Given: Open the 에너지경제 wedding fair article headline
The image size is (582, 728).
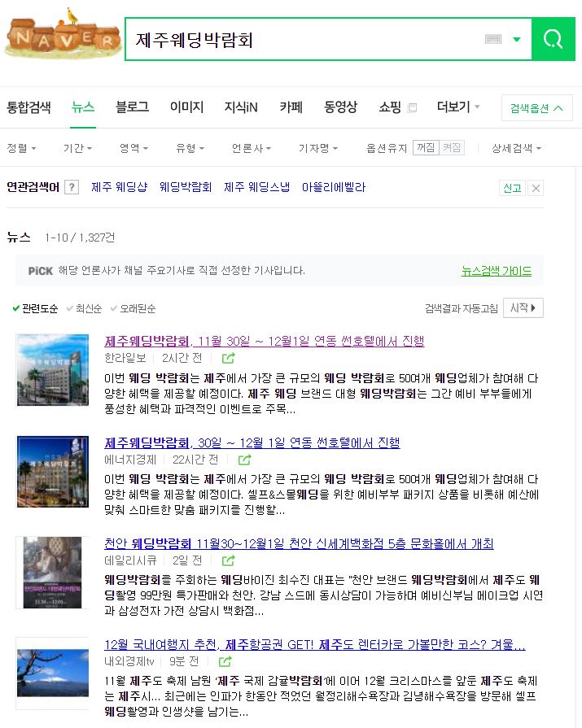Looking at the screenshot, I should [x=252, y=443].
